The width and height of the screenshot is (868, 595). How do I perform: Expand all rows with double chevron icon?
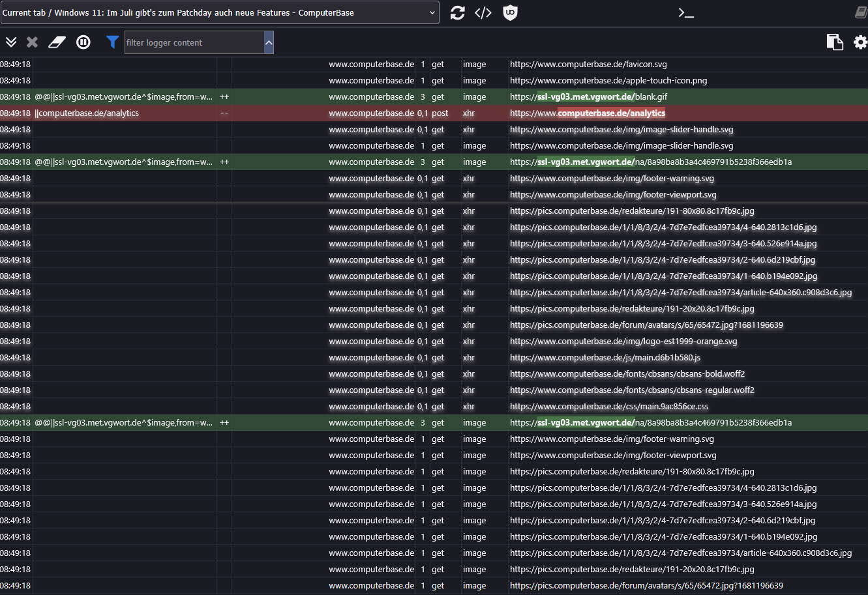11,42
